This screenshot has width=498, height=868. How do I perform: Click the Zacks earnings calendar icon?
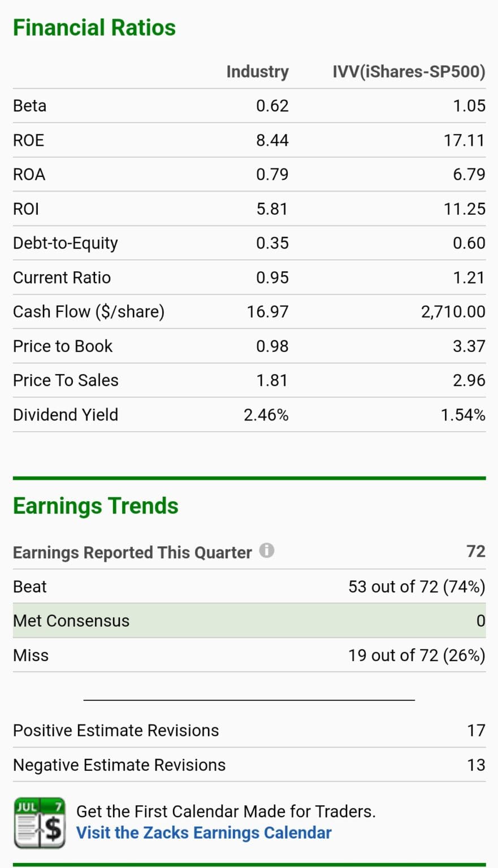[x=40, y=823]
